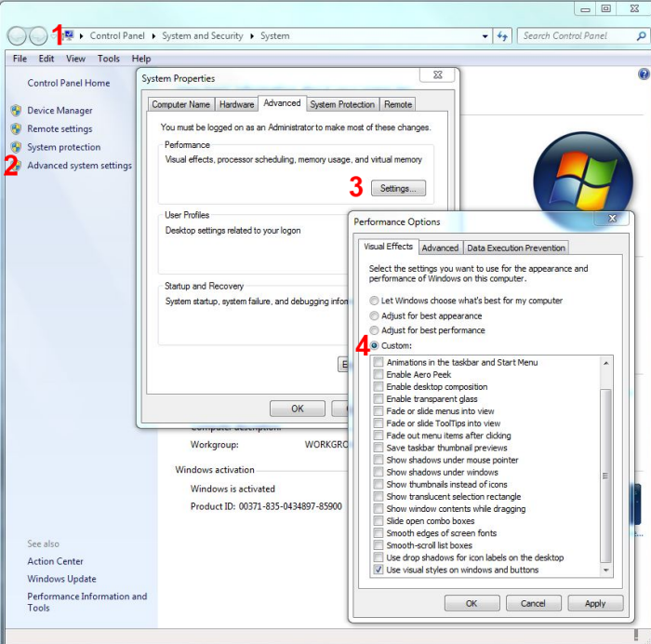The image size is (651, 644).
Task: Click the shield icon next to Remote settings
Action: tap(16, 128)
